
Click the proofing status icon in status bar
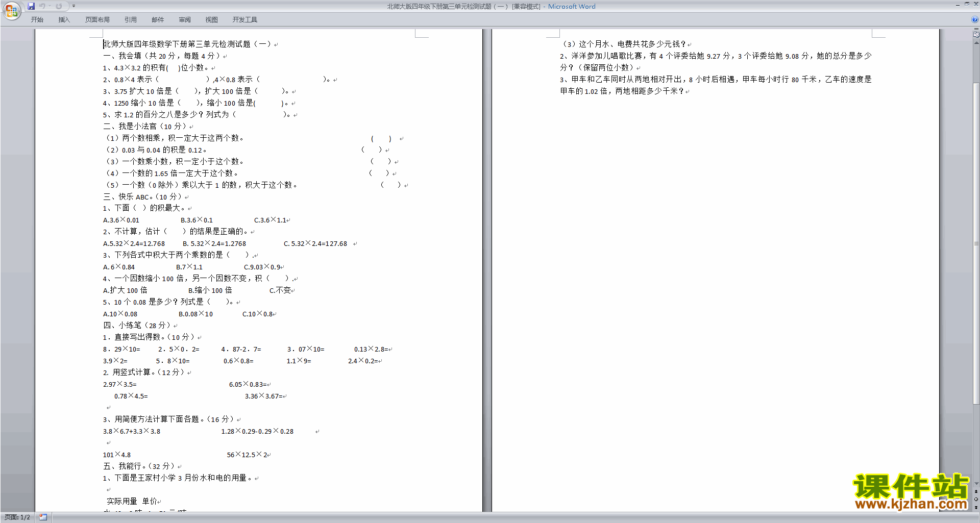click(43, 517)
